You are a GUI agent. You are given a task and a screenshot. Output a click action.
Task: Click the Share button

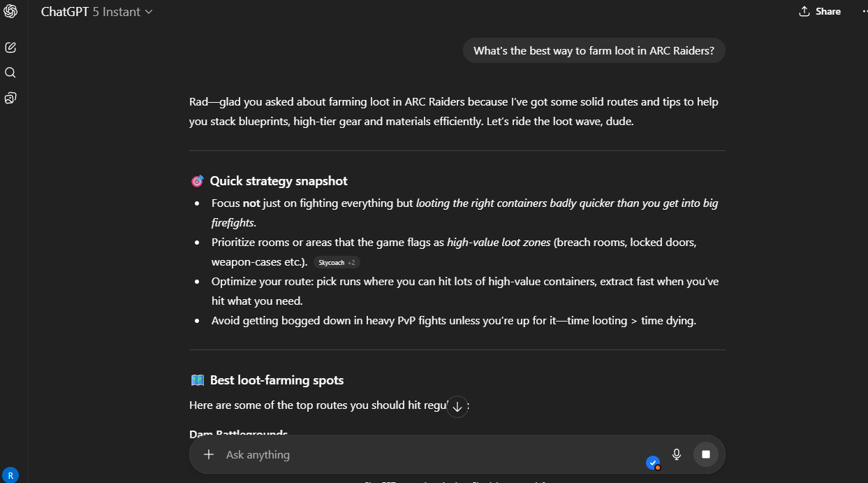pos(820,12)
